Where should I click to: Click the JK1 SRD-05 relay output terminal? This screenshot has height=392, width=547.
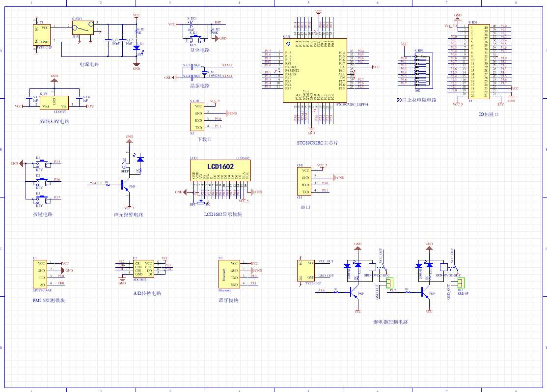pos(461,283)
